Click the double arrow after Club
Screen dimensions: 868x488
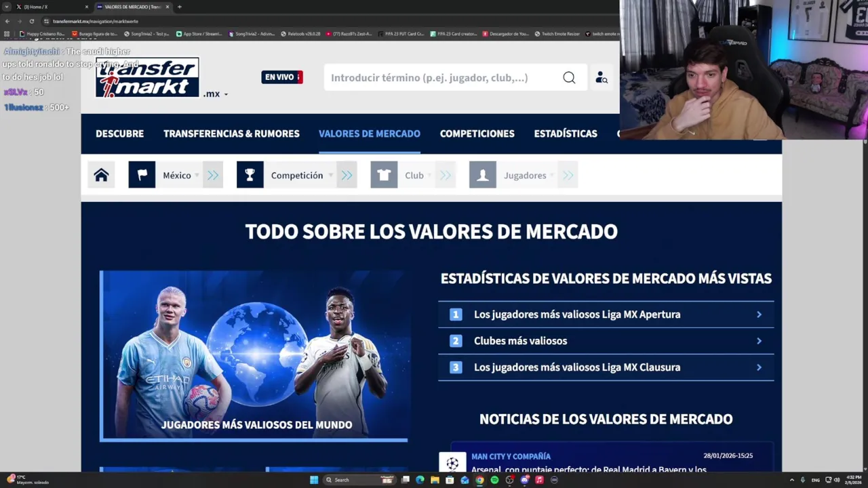click(445, 176)
